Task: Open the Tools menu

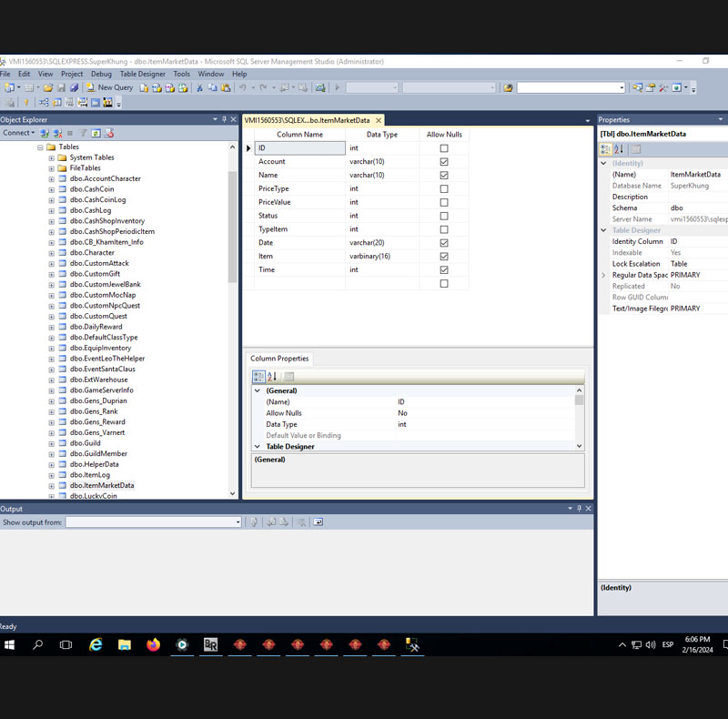Action: click(182, 74)
